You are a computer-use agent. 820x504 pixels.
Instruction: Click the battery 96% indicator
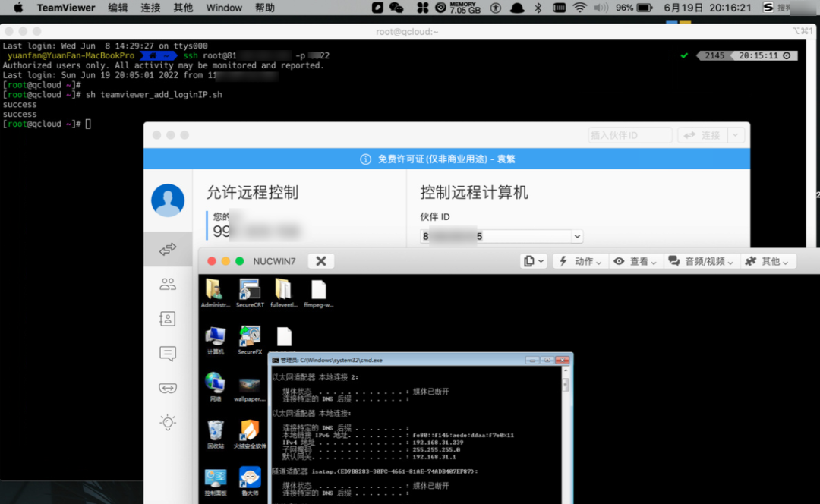click(x=634, y=8)
